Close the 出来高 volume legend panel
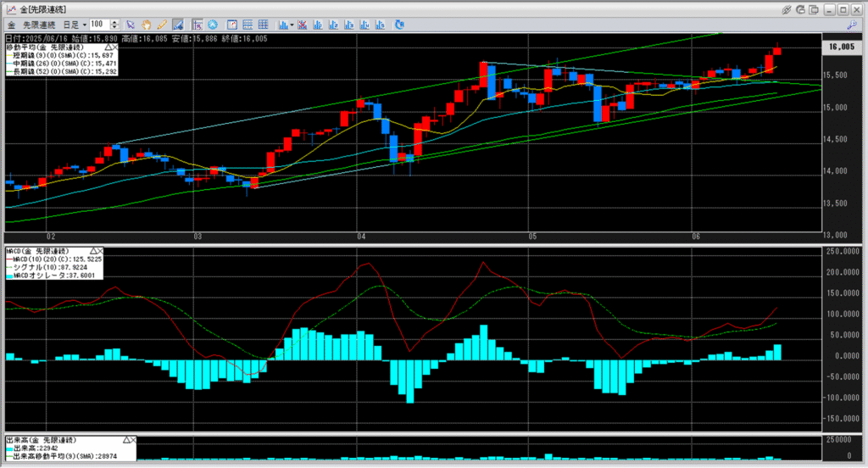The height and width of the screenshot is (468, 868). tap(134, 441)
